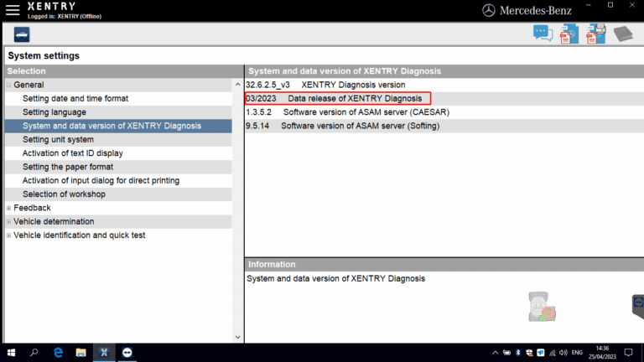Collapse the General tree node
Viewport: 644px width, 362px height.
[x=8, y=85]
